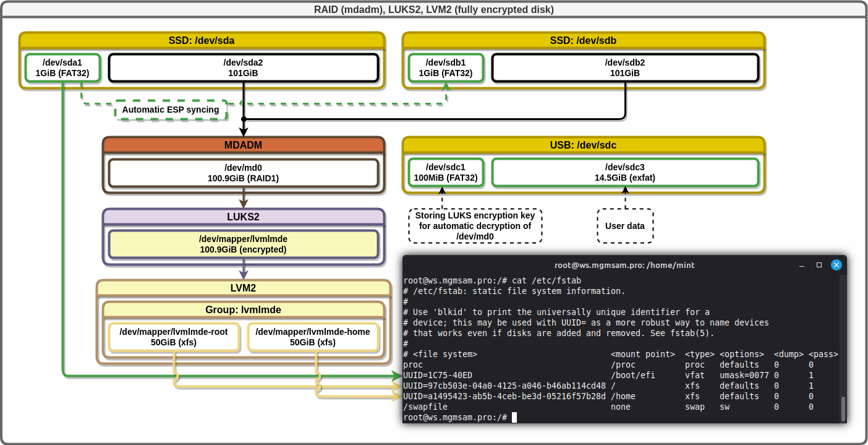868x445 pixels.
Task: Click the sw option value
Action: click(x=725, y=407)
